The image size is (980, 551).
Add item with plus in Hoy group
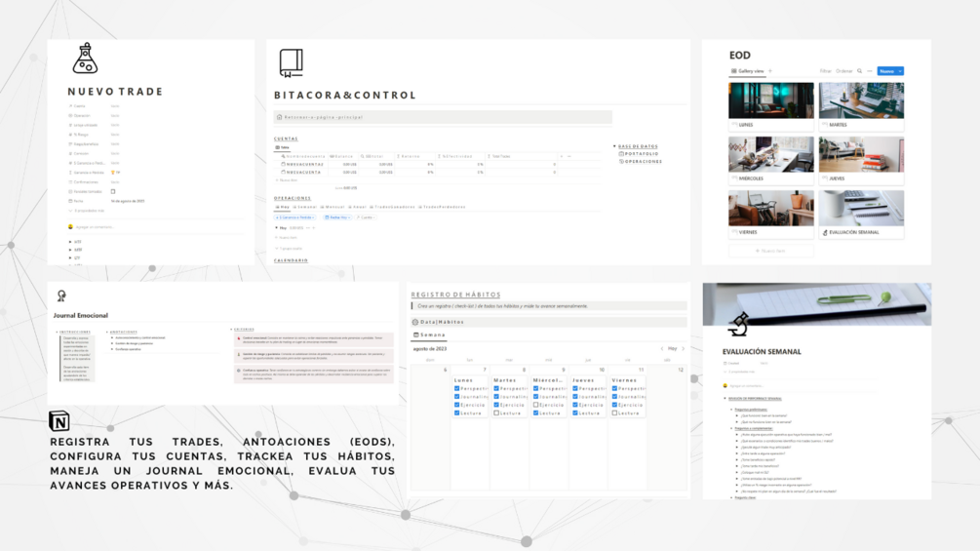[314, 227]
